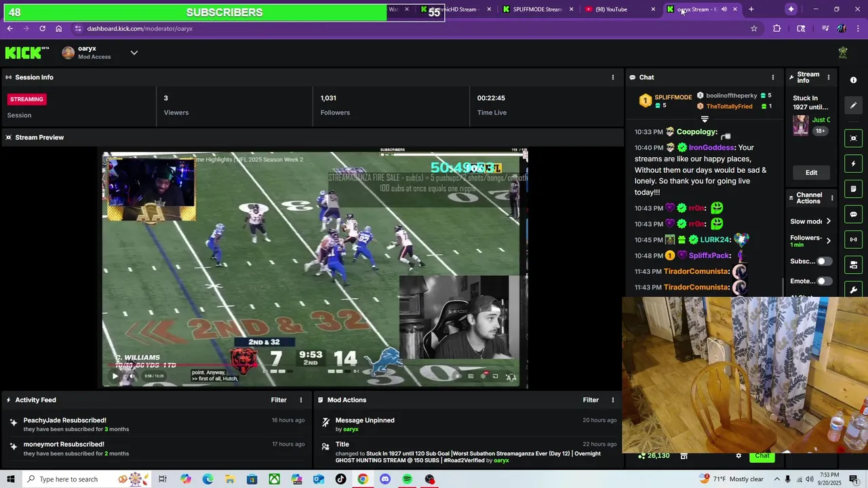Open Discord from the taskbar
This screenshot has height=488, width=868.
tap(385, 479)
